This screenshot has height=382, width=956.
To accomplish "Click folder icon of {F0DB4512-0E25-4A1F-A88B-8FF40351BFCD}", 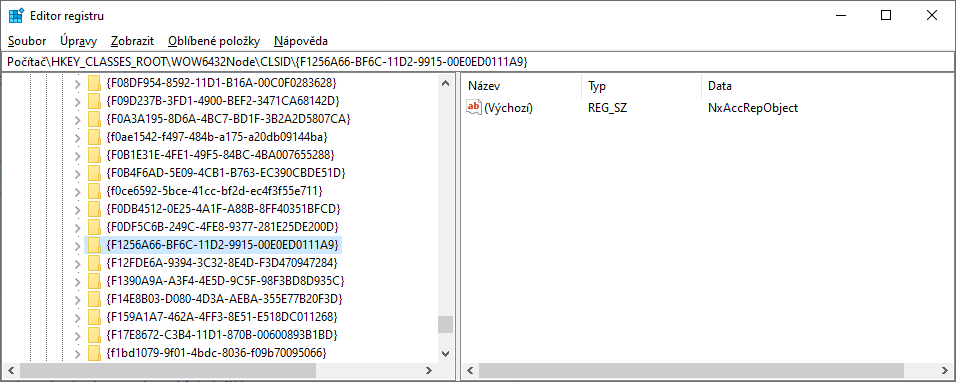I will 94,209.
